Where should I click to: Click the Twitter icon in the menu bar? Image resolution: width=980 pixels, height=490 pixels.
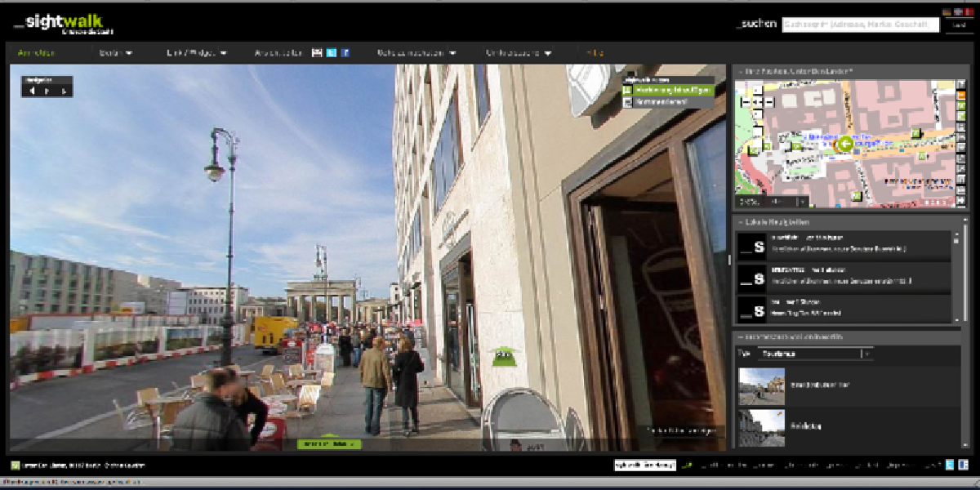pyautogui.click(x=332, y=53)
